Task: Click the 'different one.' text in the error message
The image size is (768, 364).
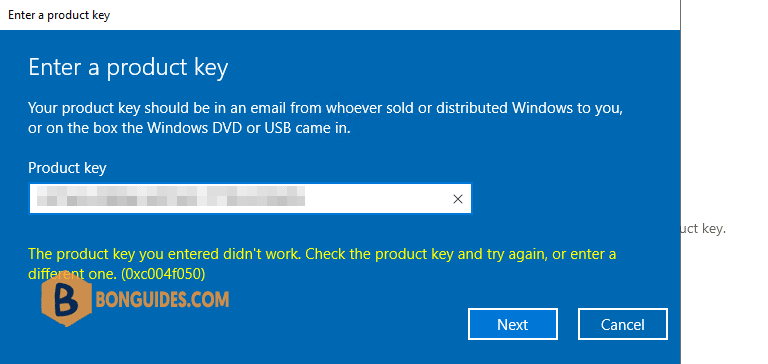Action: (72, 274)
